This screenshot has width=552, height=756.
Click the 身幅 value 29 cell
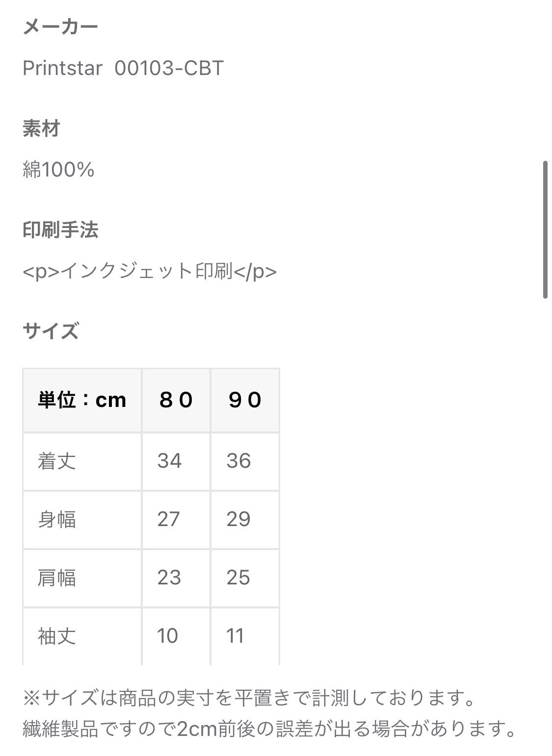(x=245, y=520)
